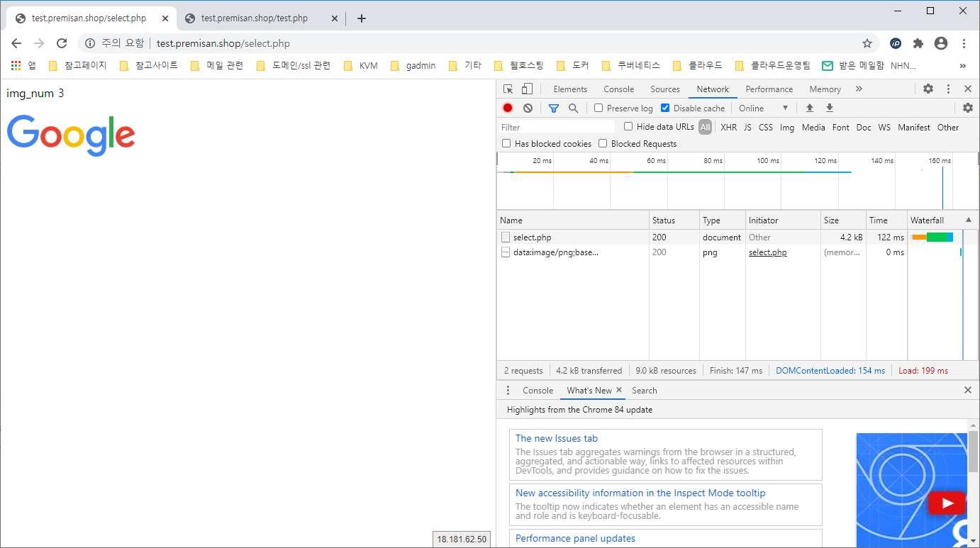Switch to the Search drawer tab
Viewport: 980px width, 548px height.
(645, 390)
